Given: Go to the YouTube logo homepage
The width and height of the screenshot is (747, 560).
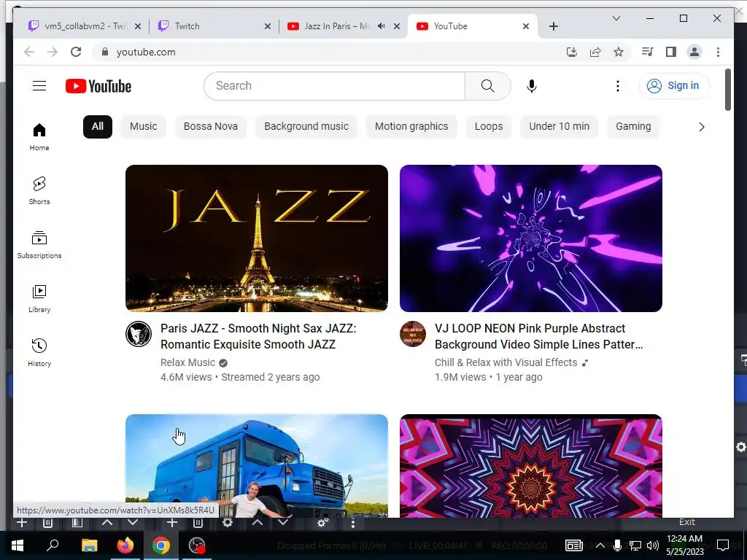Looking at the screenshot, I should [98, 86].
